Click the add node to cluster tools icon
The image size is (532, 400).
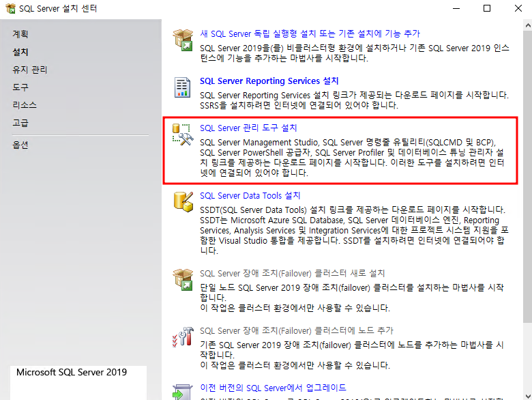point(183,337)
